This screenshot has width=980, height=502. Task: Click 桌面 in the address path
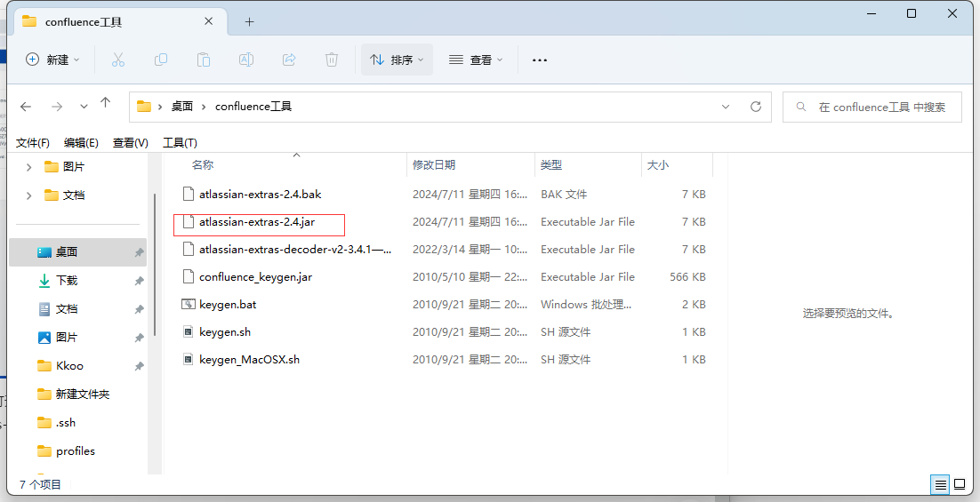[182, 106]
